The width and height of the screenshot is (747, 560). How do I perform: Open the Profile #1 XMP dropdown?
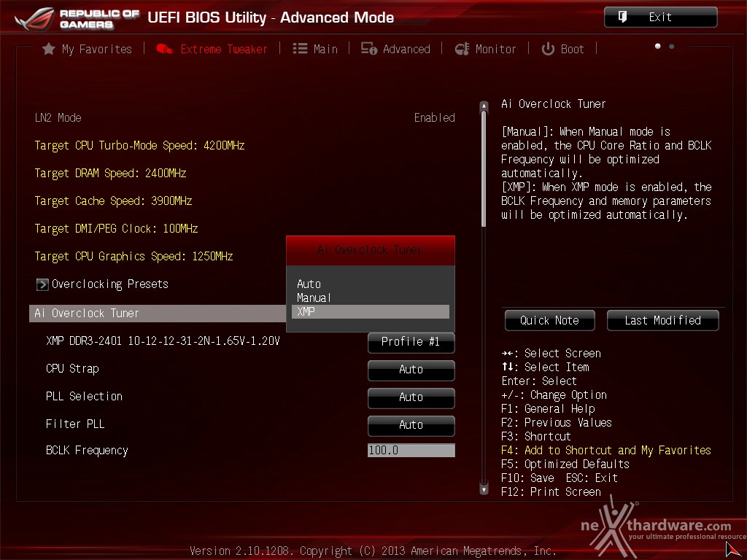coord(411,342)
